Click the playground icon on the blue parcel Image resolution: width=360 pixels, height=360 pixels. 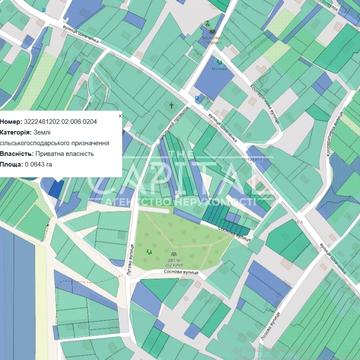(x=219, y=62)
